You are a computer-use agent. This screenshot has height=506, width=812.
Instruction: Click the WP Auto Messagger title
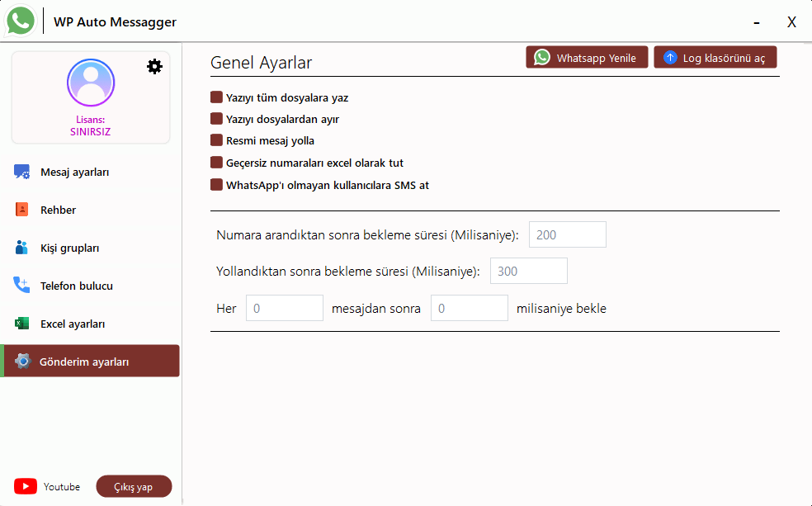115,21
